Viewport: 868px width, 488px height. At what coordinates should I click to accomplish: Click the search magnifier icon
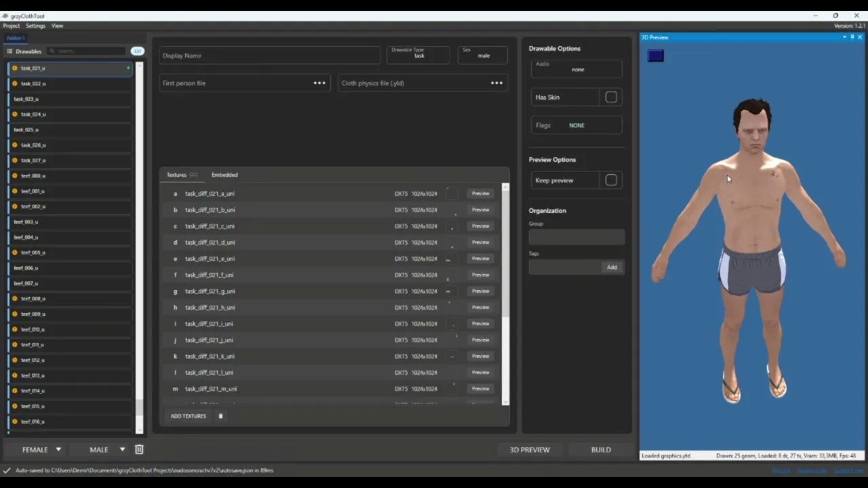(52, 52)
